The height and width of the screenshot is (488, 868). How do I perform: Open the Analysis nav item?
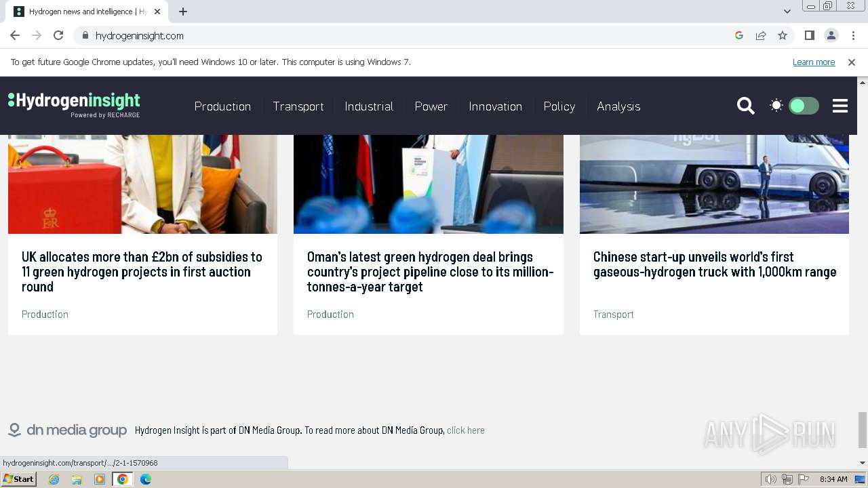click(618, 106)
